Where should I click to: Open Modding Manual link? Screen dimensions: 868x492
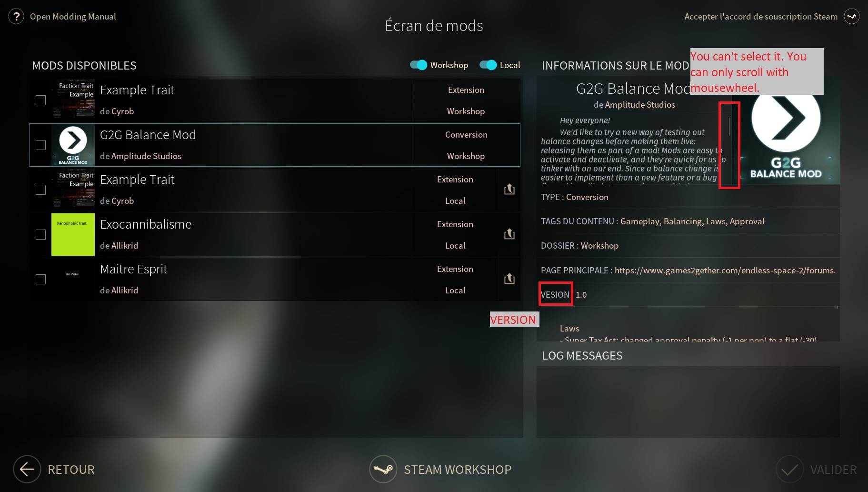73,17
